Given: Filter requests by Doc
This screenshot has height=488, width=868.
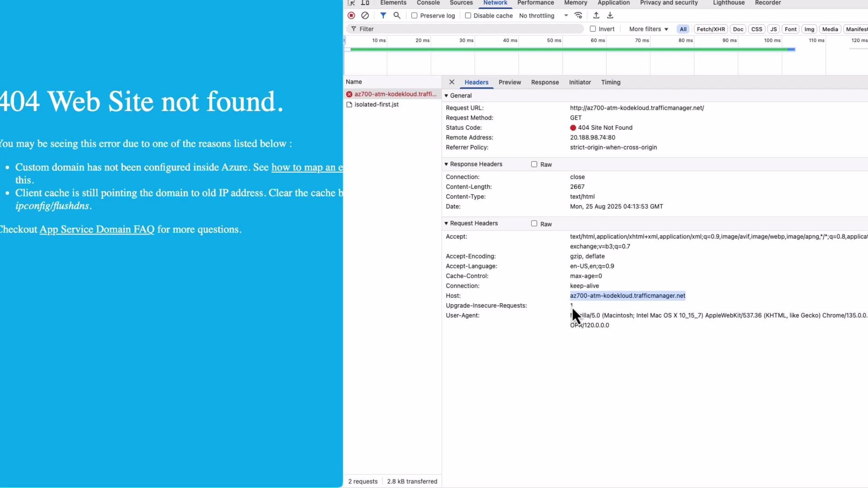Looking at the screenshot, I should pyautogui.click(x=738, y=29).
